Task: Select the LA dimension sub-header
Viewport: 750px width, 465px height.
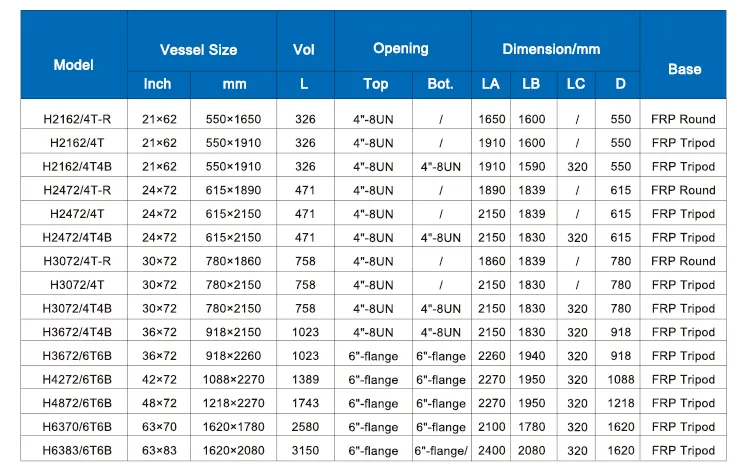Action: click(x=490, y=84)
